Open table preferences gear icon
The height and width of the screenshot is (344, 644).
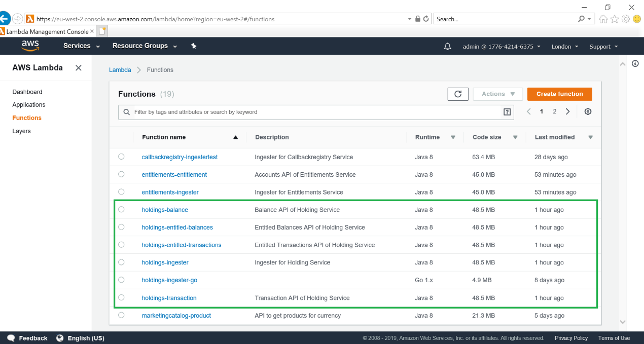pos(588,111)
